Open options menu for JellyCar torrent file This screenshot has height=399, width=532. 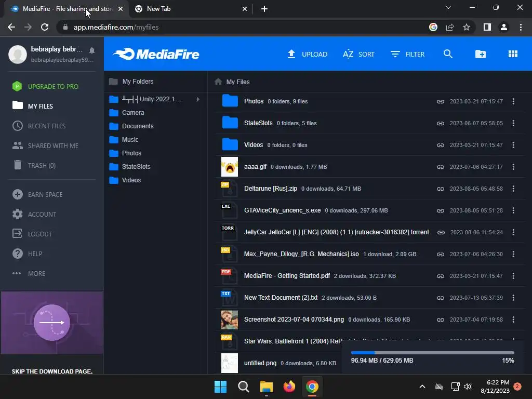(513, 232)
